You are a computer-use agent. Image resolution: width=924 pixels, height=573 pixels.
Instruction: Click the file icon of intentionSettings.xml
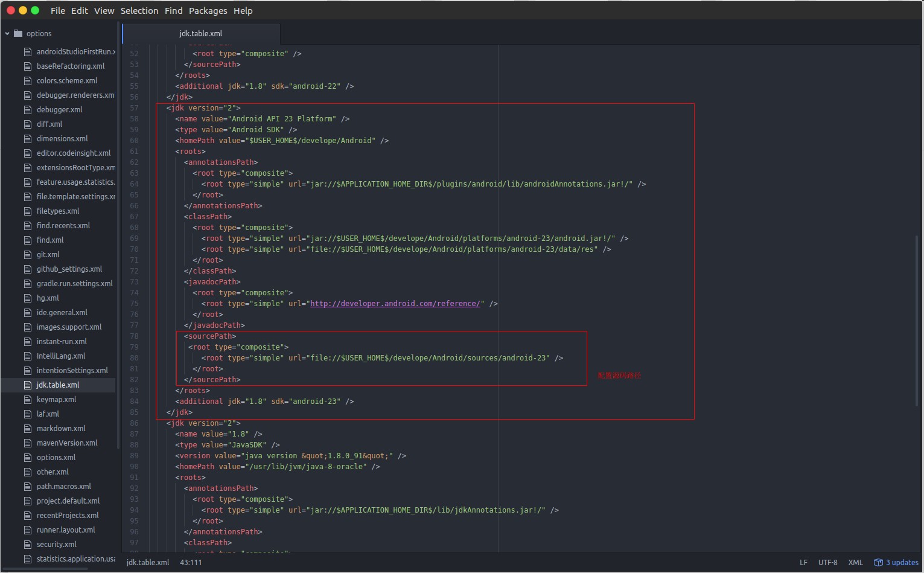(x=28, y=371)
